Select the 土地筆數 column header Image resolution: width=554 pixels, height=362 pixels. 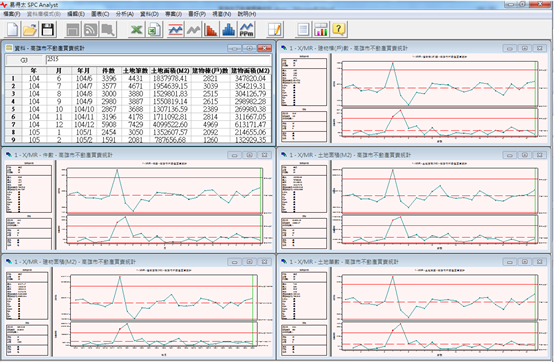[135, 71]
